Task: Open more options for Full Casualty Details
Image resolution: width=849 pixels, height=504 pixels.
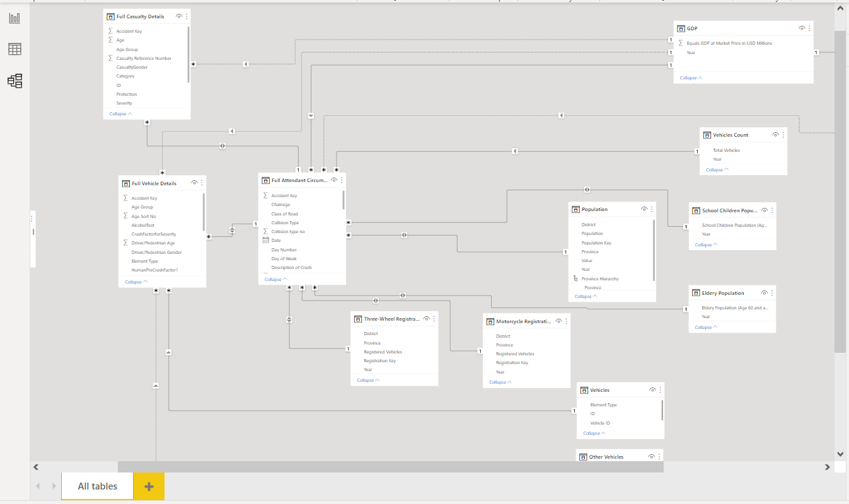Action: click(x=187, y=16)
